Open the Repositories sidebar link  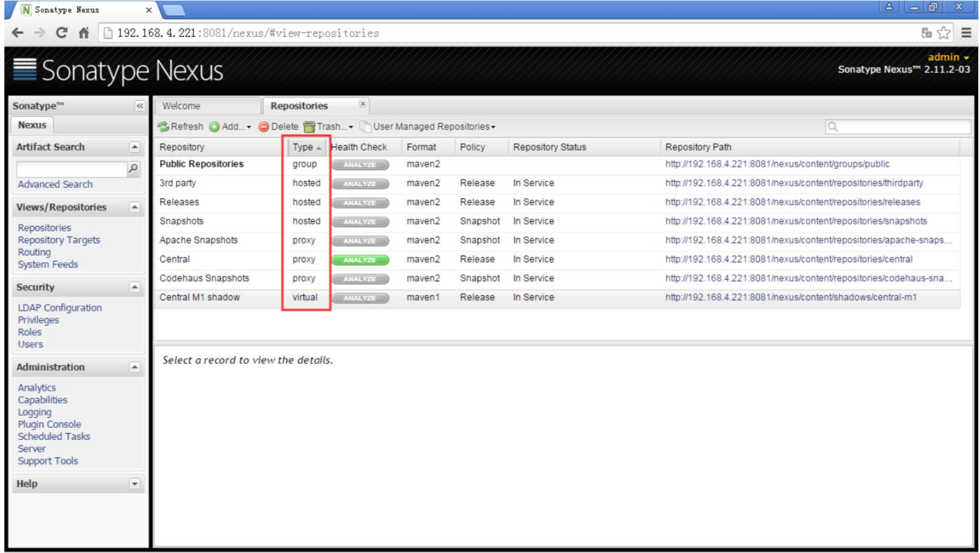pos(44,228)
